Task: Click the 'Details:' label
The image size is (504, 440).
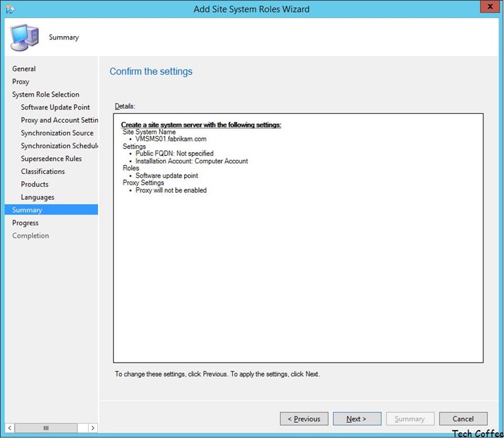Action: (x=125, y=107)
